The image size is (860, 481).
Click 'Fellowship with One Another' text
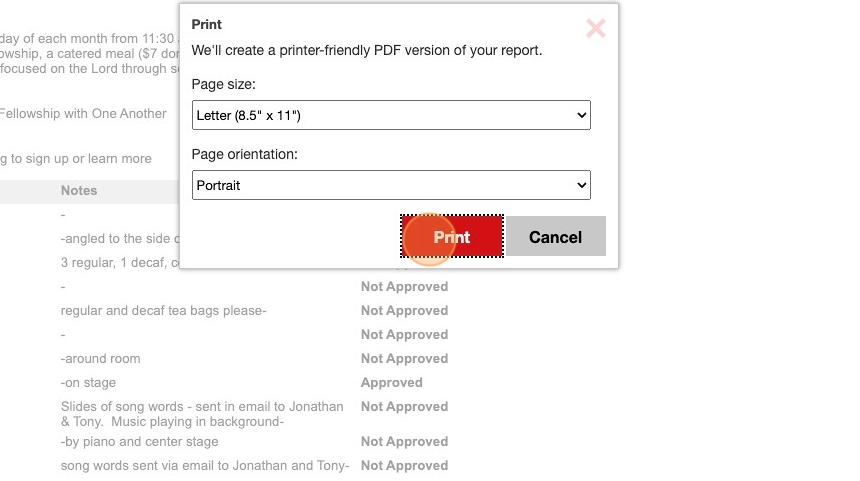(x=83, y=113)
